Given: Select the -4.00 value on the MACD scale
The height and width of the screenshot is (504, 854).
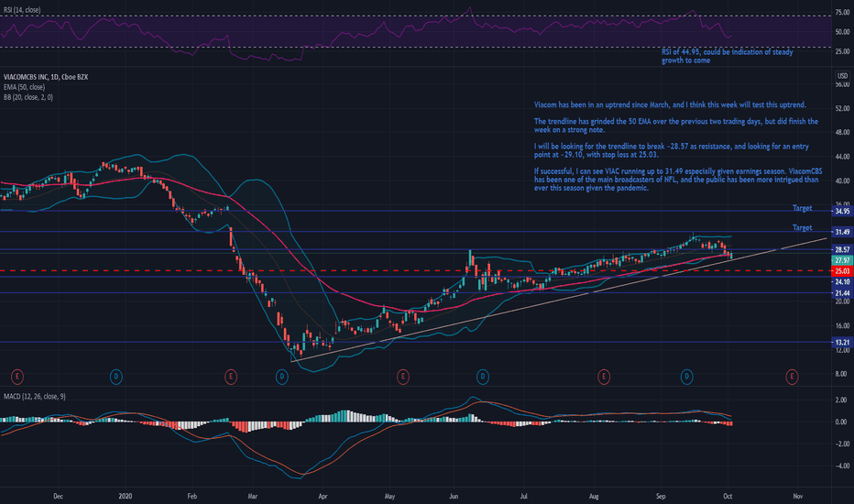Looking at the screenshot, I should click(x=841, y=466).
